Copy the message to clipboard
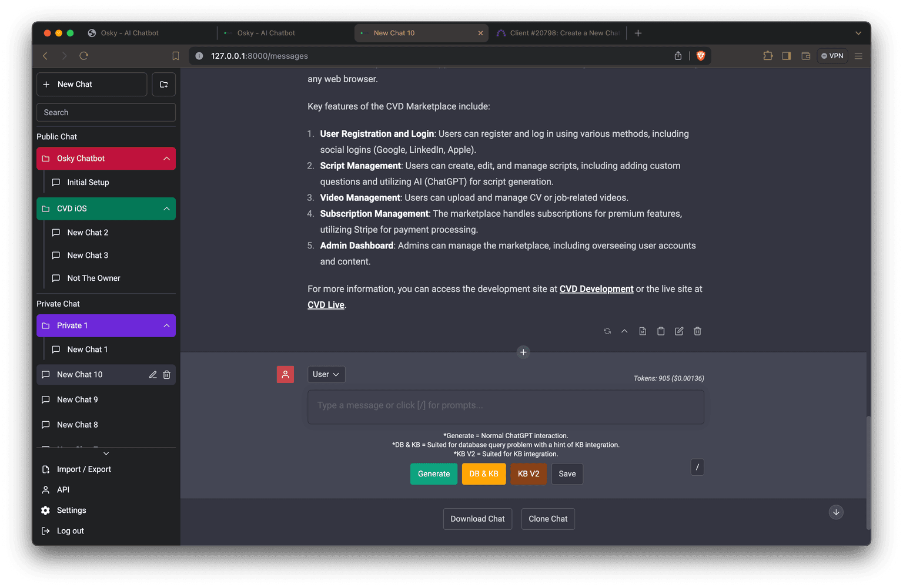This screenshot has width=903, height=588. 661,331
